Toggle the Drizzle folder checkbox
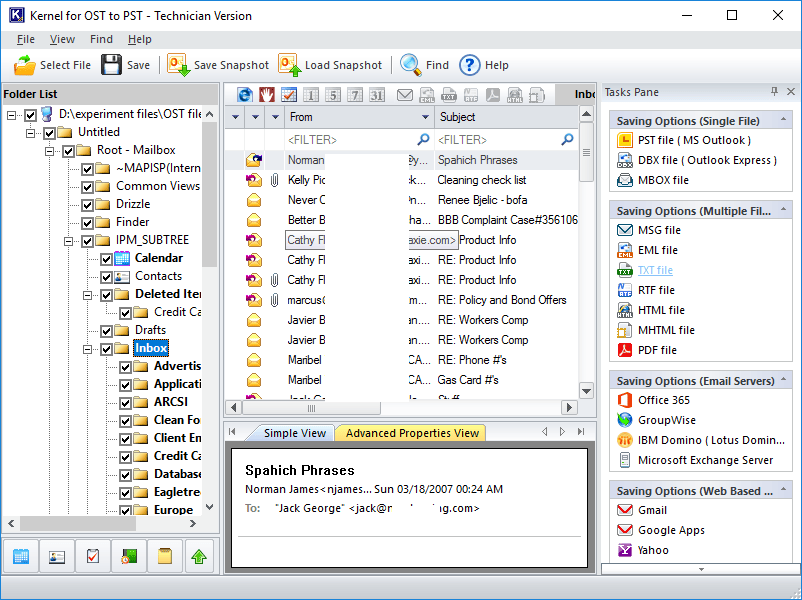802x600 pixels. 87,205
